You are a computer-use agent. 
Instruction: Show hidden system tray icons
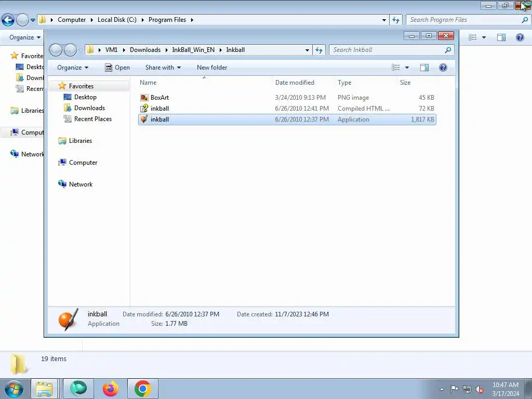coord(442,389)
